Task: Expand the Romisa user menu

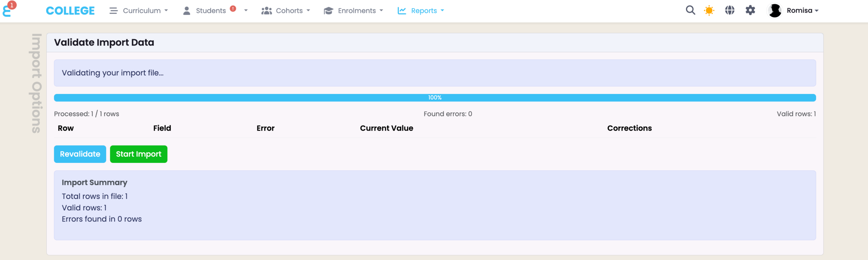Action: [x=802, y=11]
